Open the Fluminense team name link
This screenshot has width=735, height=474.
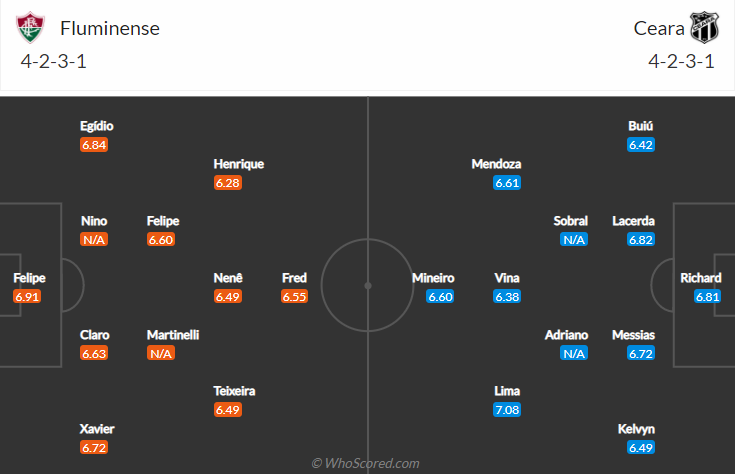tap(110, 29)
